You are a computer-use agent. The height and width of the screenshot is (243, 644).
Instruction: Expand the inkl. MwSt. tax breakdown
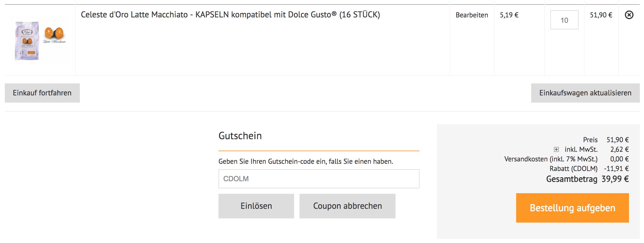click(x=556, y=149)
